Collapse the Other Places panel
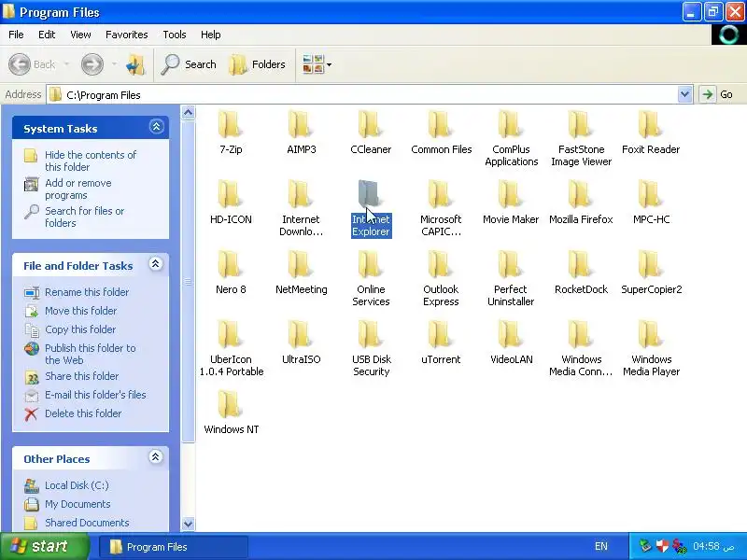 pos(155,457)
